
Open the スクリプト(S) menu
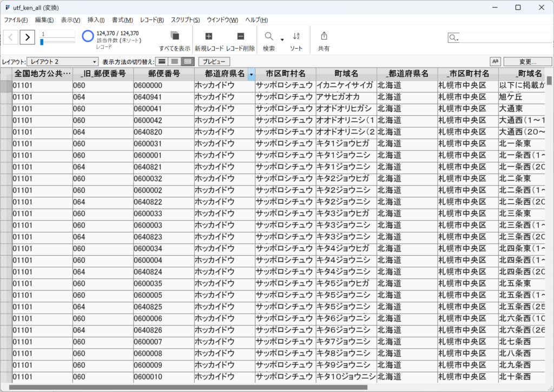click(x=185, y=20)
